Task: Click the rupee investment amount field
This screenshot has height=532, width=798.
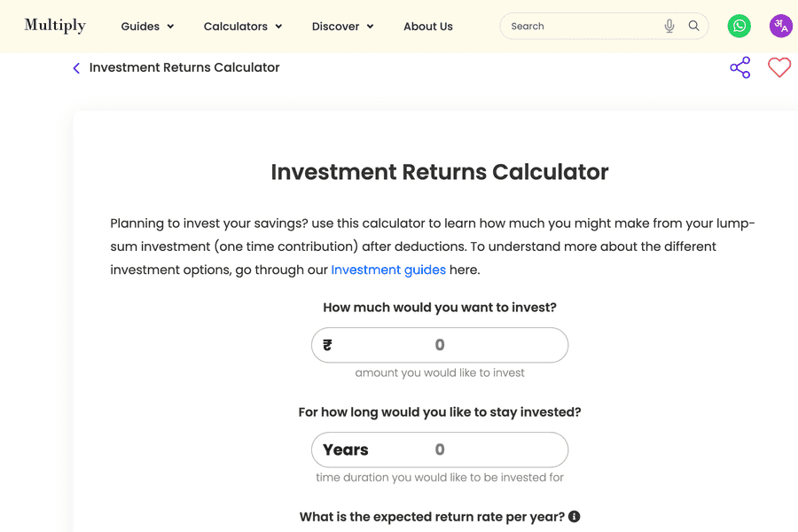Action: pos(440,345)
